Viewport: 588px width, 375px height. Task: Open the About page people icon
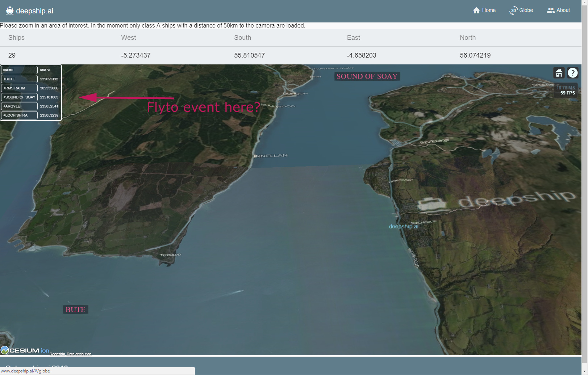[x=551, y=10]
